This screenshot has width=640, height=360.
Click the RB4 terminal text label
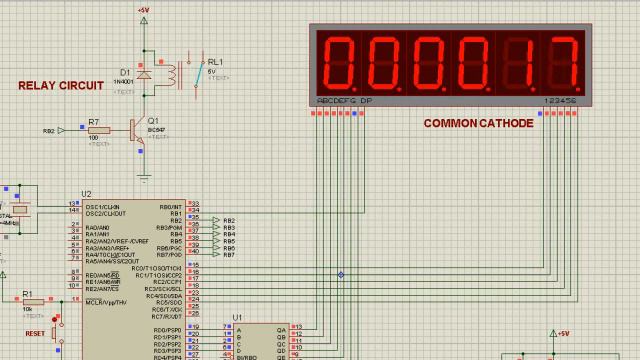(229, 234)
